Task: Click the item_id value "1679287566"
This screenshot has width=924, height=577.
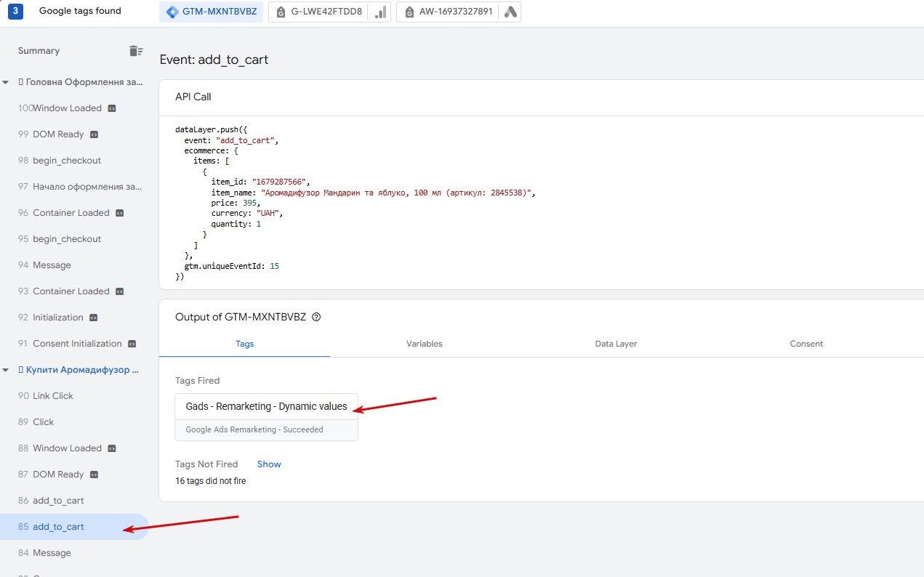Action: pyautogui.click(x=280, y=182)
